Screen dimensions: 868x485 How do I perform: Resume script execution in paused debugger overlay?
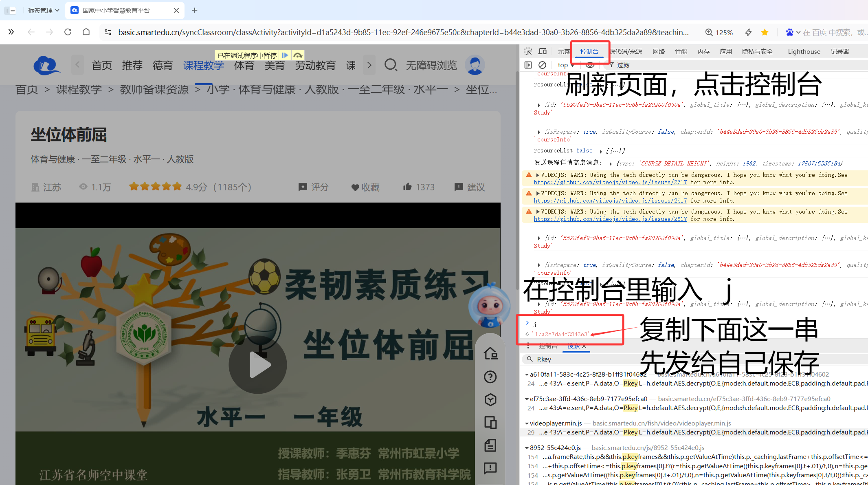285,55
